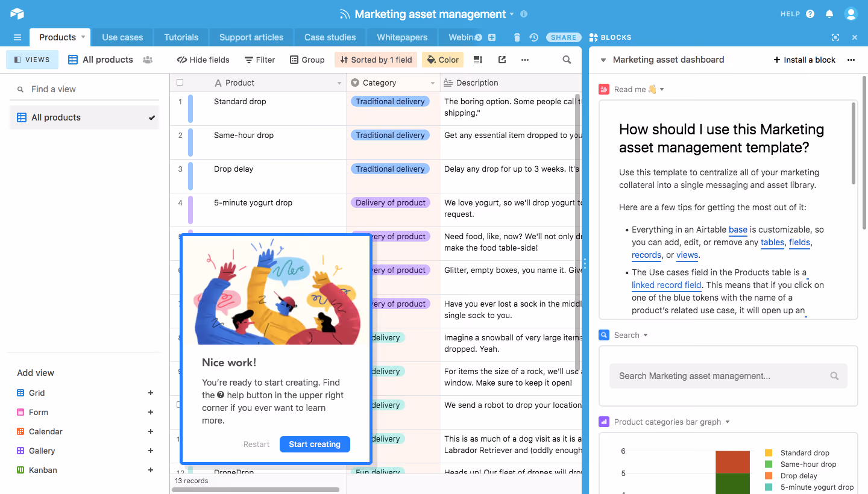Open the trash icon in the tab bar
The image size is (868, 494).
[x=517, y=37]
